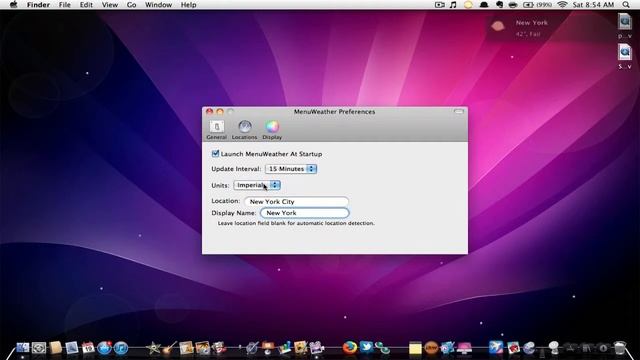
Task: Click the Location field containing New York City
Action: [296, 201]
